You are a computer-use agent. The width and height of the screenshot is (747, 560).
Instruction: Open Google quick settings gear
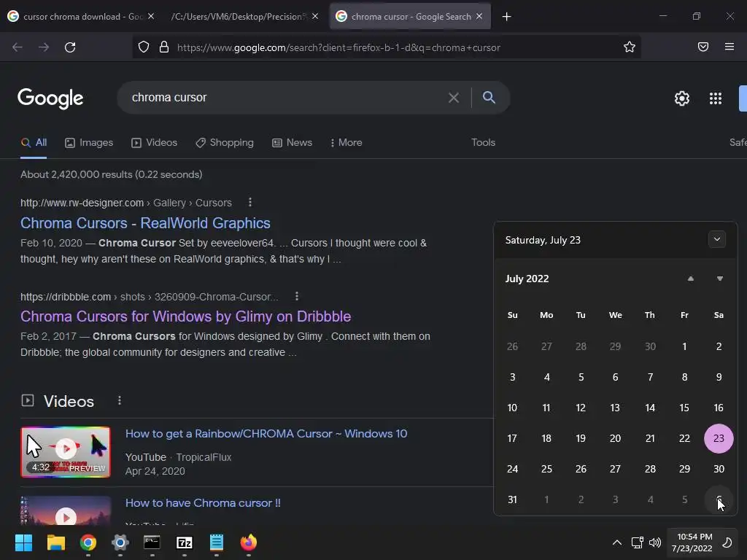pyautogui.click(x=682, y=98)
